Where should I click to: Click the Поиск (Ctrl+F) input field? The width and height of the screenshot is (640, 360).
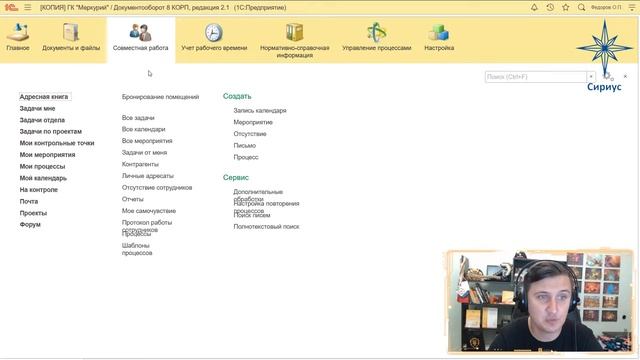536,77
